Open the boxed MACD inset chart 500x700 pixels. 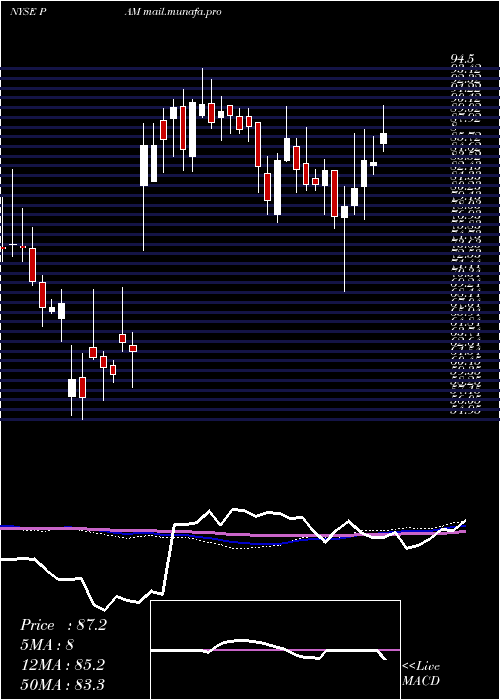tap(275, 650)
